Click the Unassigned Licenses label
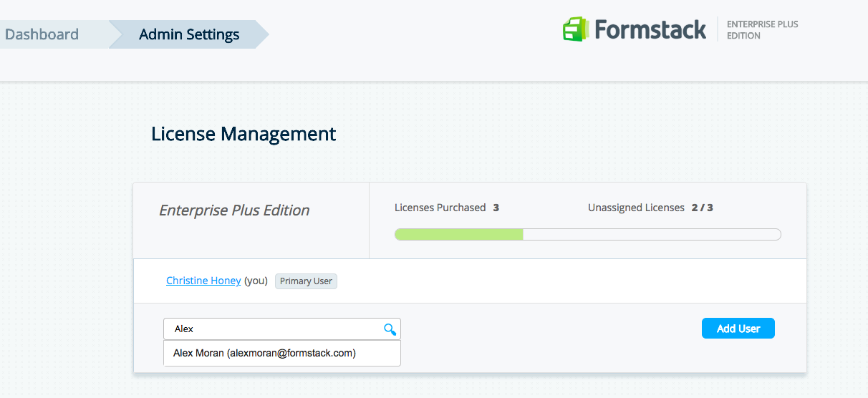This screenshot has width=868, height=398. (636, 208)
